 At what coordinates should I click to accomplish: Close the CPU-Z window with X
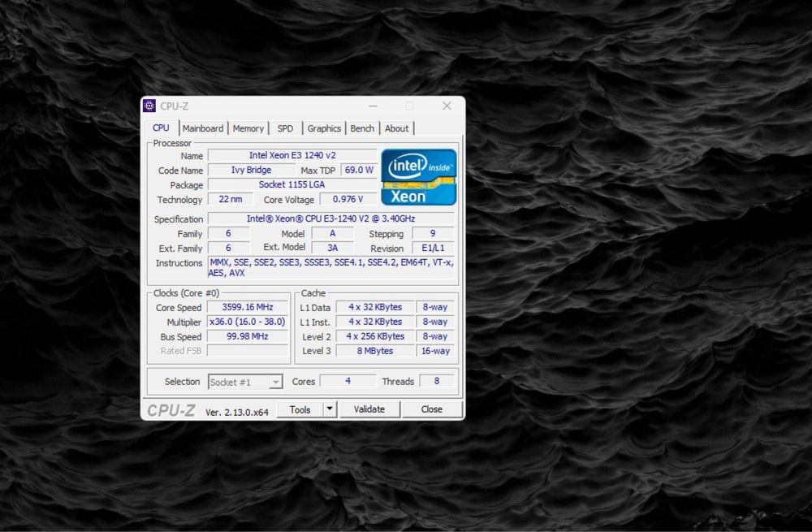(447, 106)
